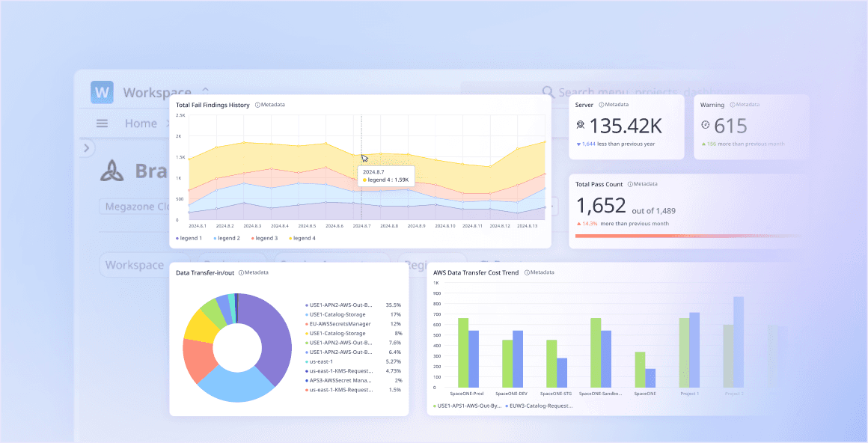The height and width of the screenshot is (443, 868).
Task: Click the blue W Workspace logo icon
Action: tap(102, 93)
